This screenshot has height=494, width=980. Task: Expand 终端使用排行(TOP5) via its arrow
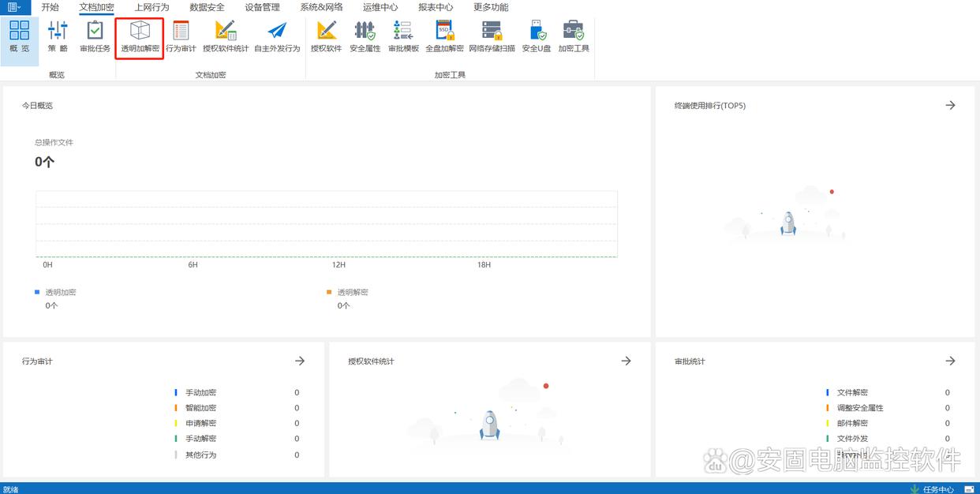950,105
